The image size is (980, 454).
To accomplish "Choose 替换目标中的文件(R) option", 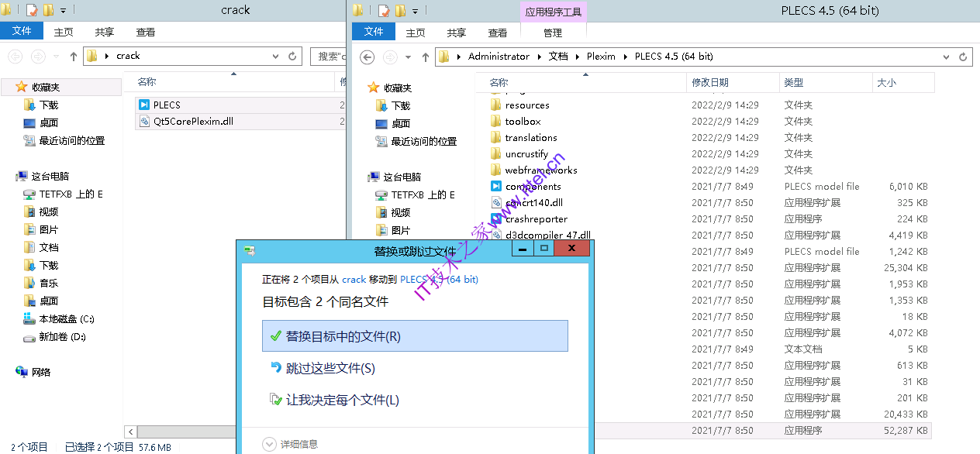I will pos(343,336).
